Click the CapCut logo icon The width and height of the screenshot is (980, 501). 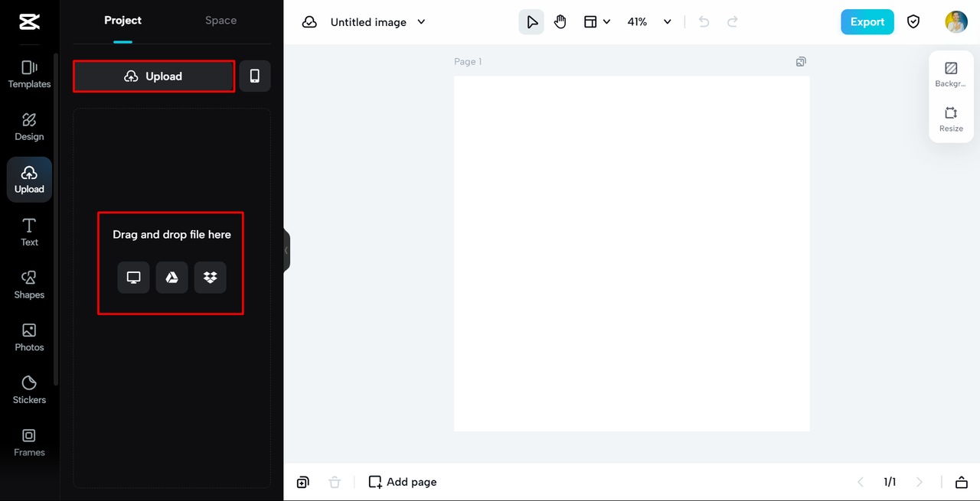coord(29,22)
